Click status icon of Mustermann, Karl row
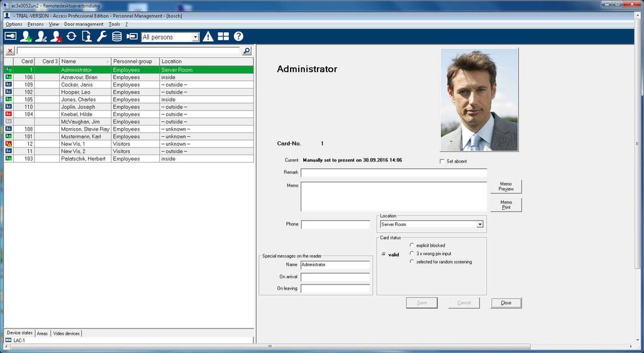Screen dimensions: 644x353 coord(8,136)
